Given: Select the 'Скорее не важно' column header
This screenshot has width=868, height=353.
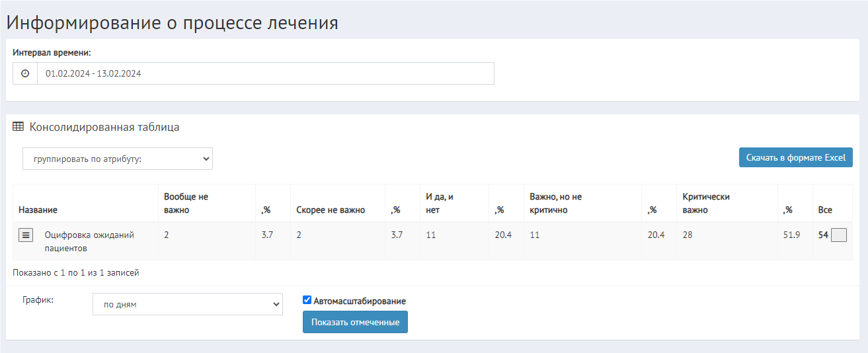Looking at the screenshot, I should pos(330,210).
